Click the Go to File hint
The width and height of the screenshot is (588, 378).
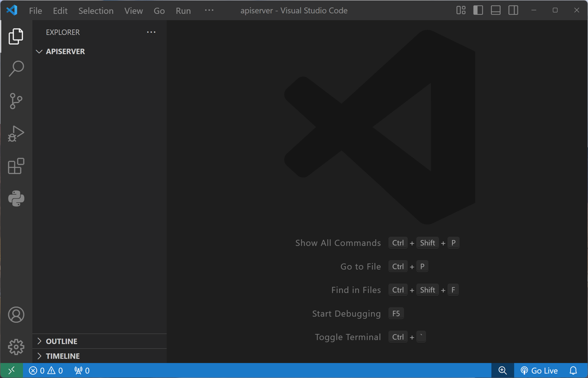tap(361, 266)
